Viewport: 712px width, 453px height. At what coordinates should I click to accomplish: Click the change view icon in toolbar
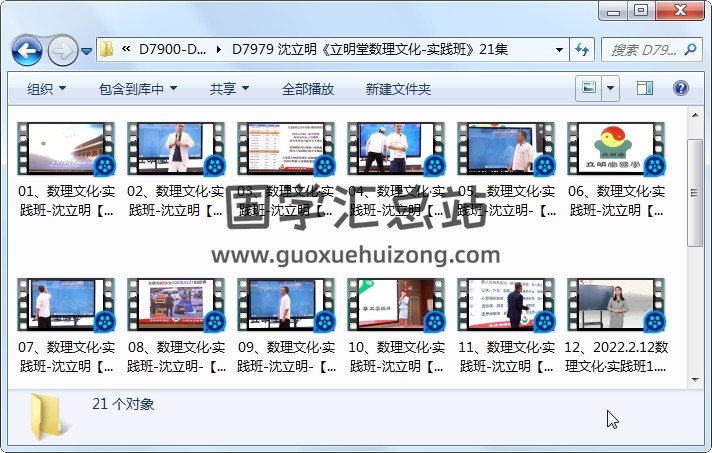point(590,89)
